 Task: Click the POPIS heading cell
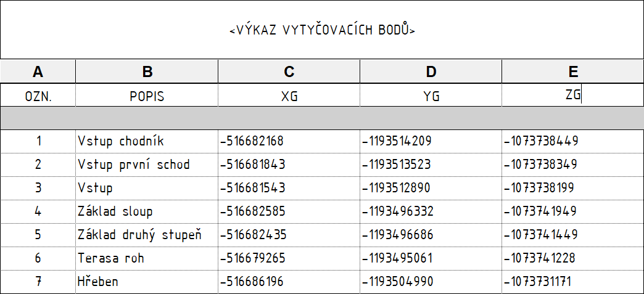147,96
